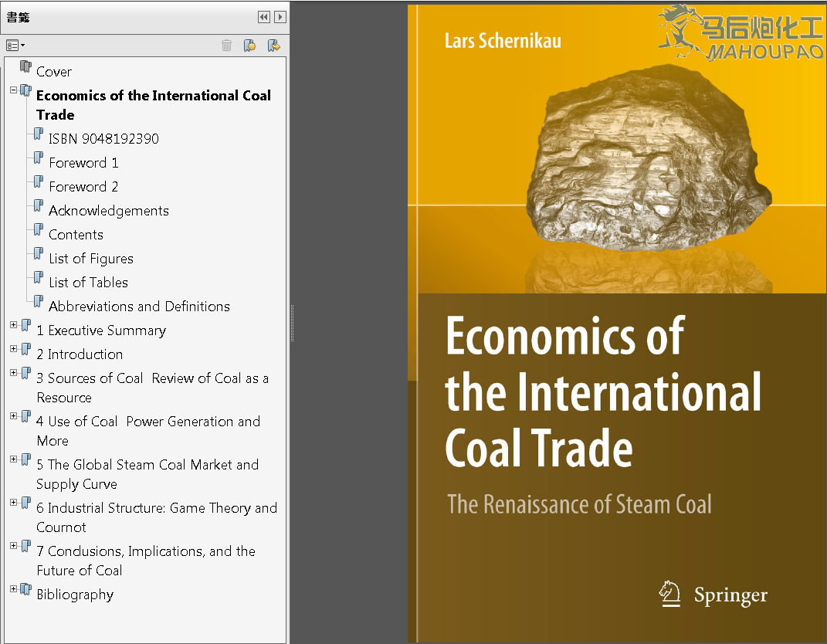This screenshot has width=827, height=644.
Task: Click the bookmark icon beside Acknowledgements
Action: pos(39,205)
